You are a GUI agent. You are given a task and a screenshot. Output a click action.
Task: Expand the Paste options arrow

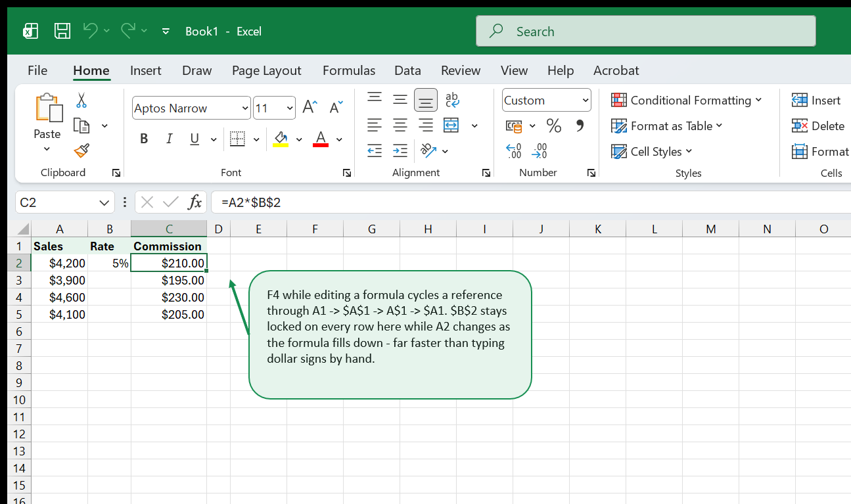coord(47,149)
